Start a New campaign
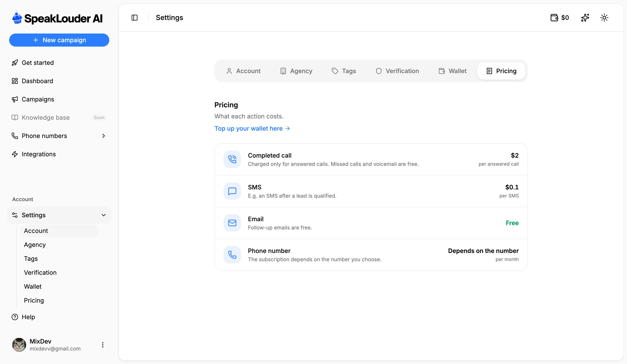 (59, 40)
